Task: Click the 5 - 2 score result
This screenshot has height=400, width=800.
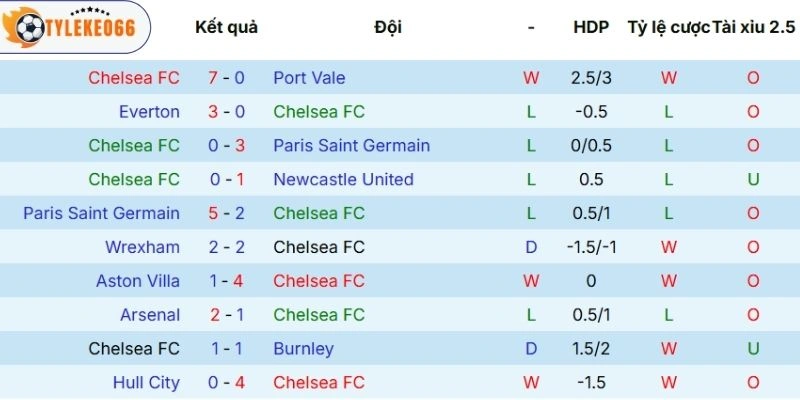Action: pyautogui.click(x=226, y=213)
